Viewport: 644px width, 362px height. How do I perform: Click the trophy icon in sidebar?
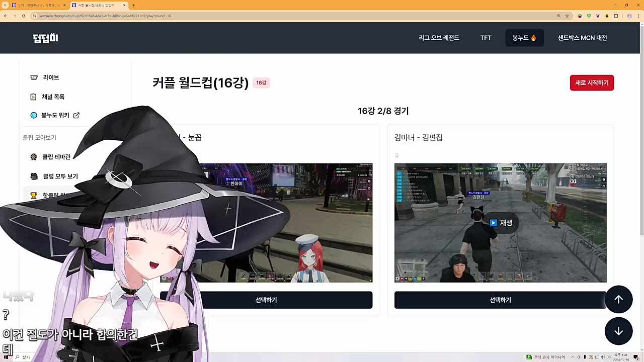point(34,195)
